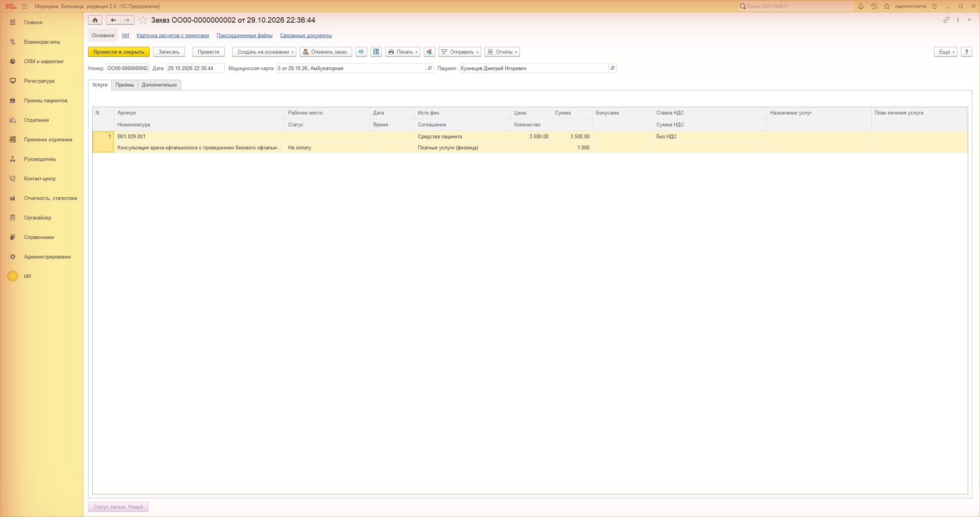Image resolution: width=980 pixels, height=517 pixels.
Task: Open the Администрирование sidebar section
Action: coord(42,257)
